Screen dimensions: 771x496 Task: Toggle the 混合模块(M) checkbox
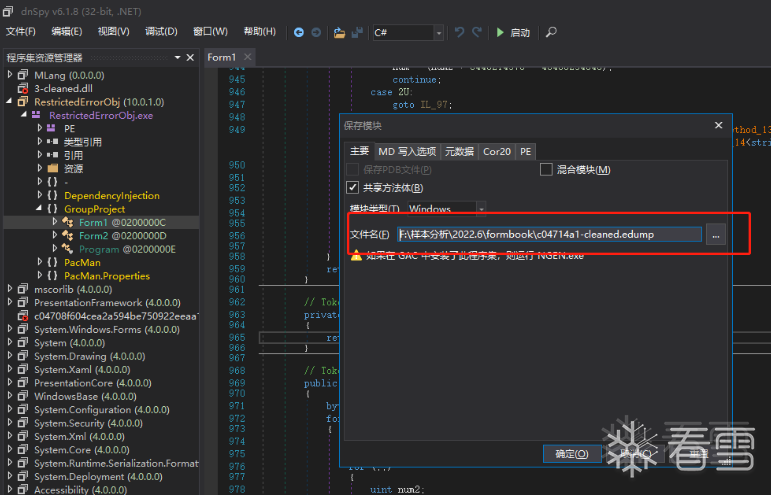546,170
